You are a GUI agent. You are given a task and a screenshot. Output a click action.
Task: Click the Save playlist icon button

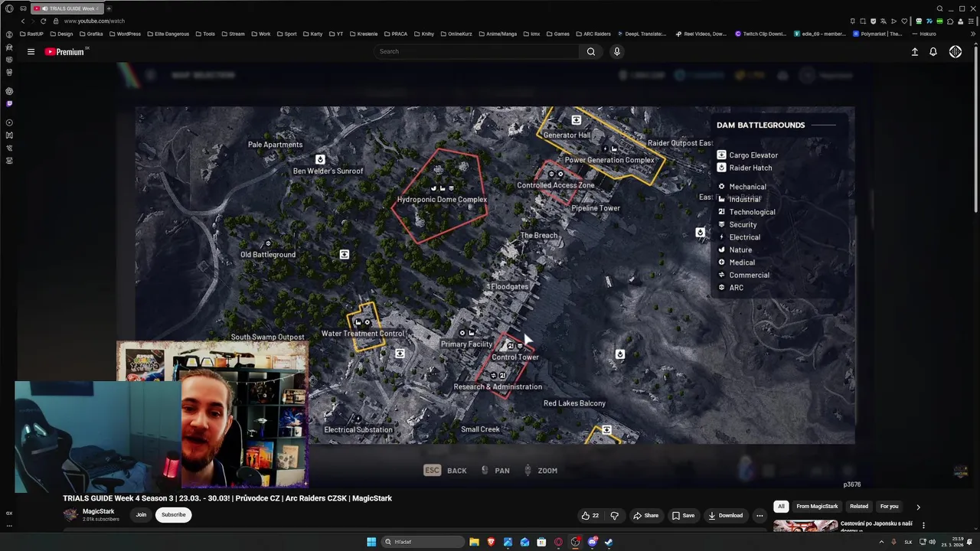click(683, 515)
